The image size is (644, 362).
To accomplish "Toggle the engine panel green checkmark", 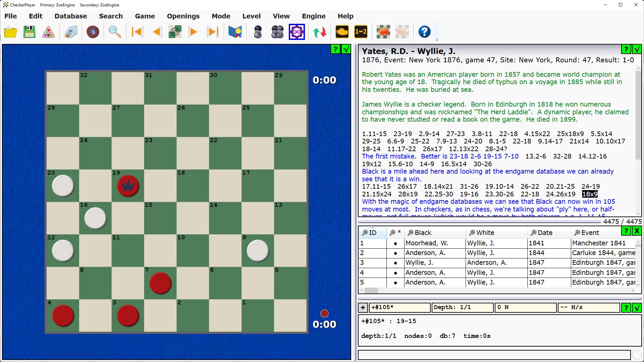I will click(636, 308).
